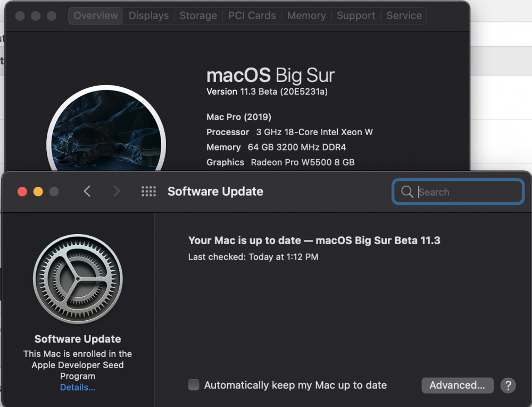Open the Support tab
Viewport: 532px width, 407px height.
click(356, 15)
